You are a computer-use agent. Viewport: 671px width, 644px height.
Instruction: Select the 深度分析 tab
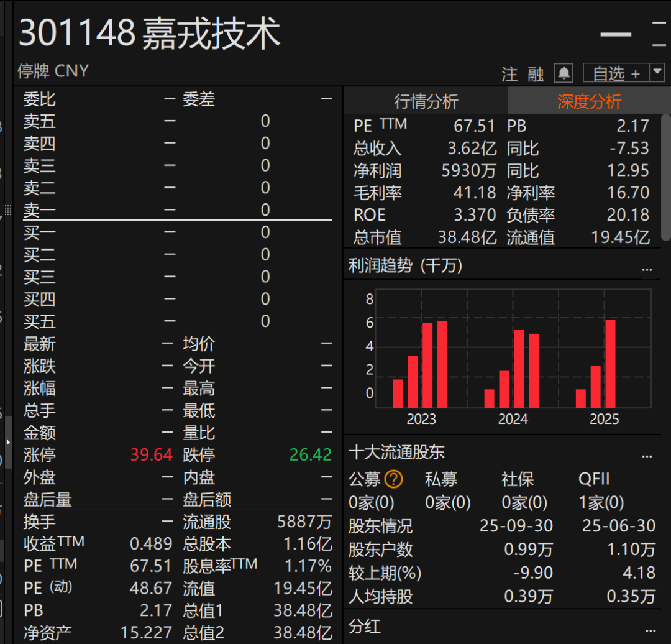589,101
